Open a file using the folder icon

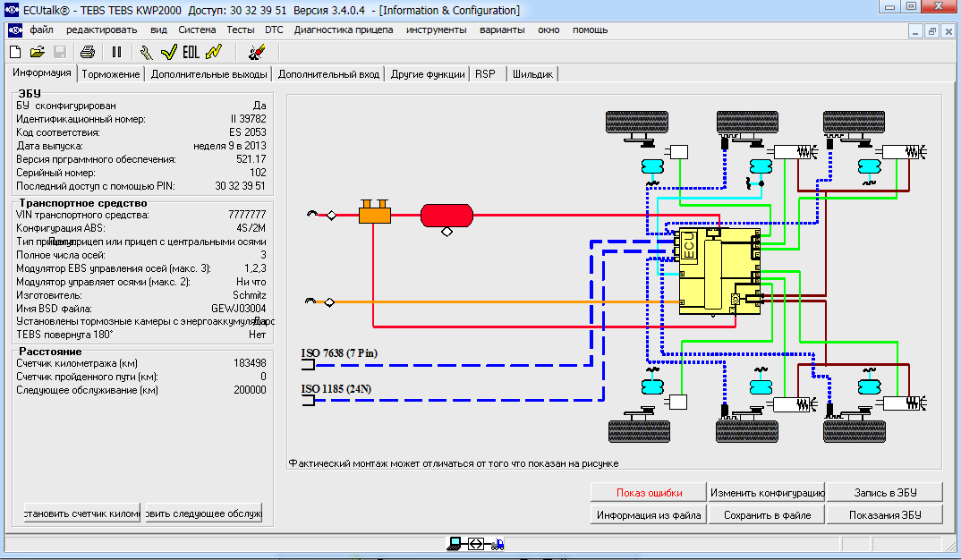(x=38, y=52)
